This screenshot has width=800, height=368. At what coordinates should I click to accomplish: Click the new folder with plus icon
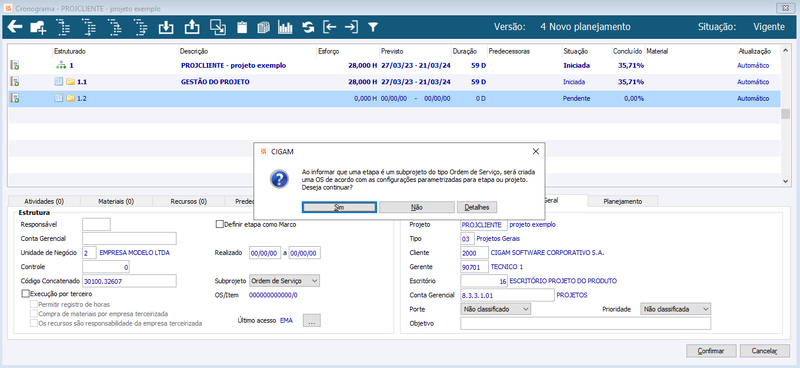pos(38,28)
